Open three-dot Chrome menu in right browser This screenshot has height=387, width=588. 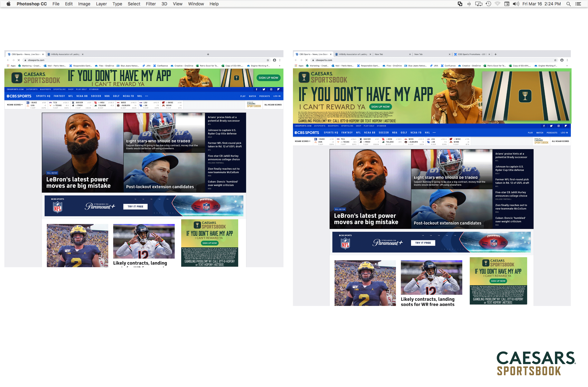[x=567, y=60]
